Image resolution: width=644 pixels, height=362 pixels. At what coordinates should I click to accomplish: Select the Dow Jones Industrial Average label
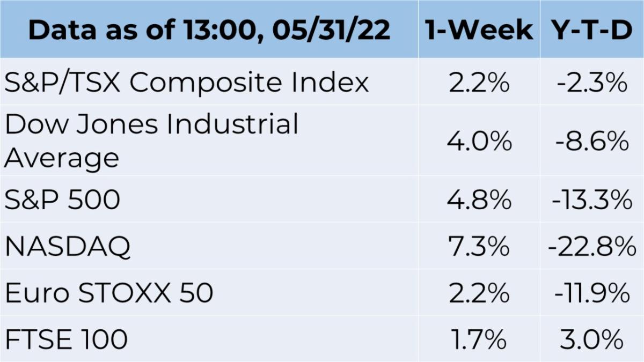tap(151, 142)
